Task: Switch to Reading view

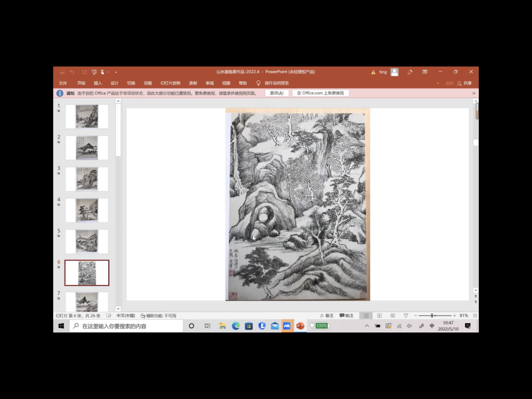Action: coord(393,316)
